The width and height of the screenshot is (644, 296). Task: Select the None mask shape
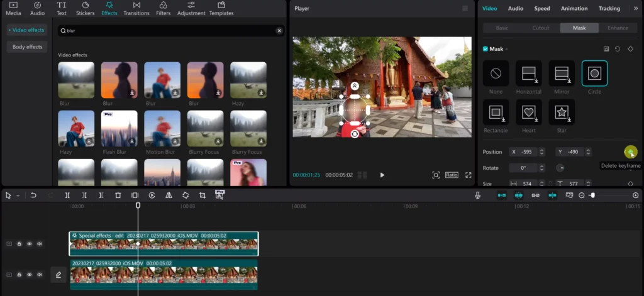(x=496, y=74)
